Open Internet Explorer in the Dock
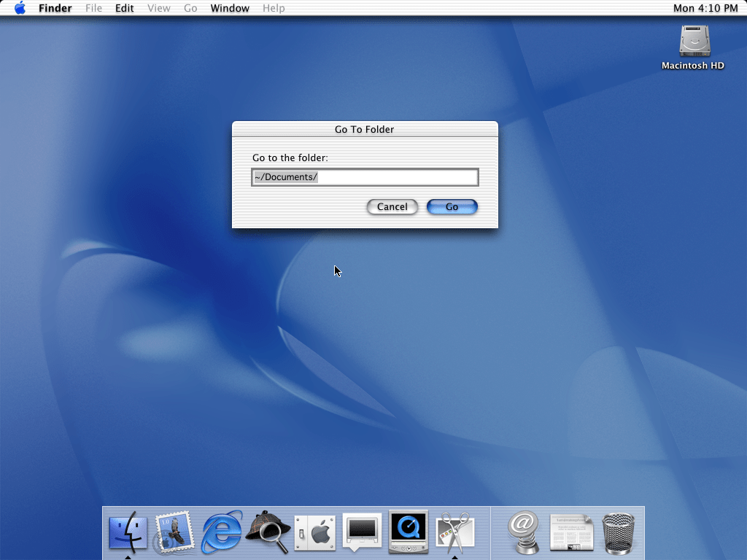This screenshot has width=747, height=560. click(222, 532)
